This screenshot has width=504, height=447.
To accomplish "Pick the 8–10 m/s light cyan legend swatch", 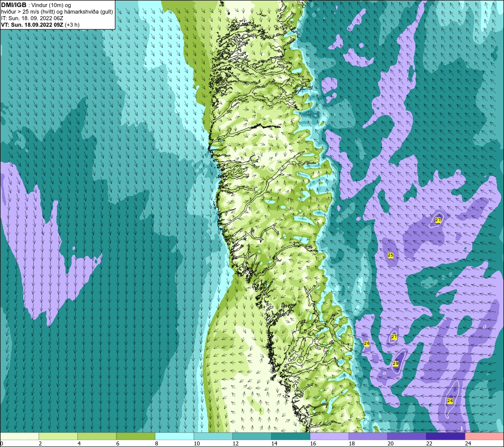I will [174, 436].
